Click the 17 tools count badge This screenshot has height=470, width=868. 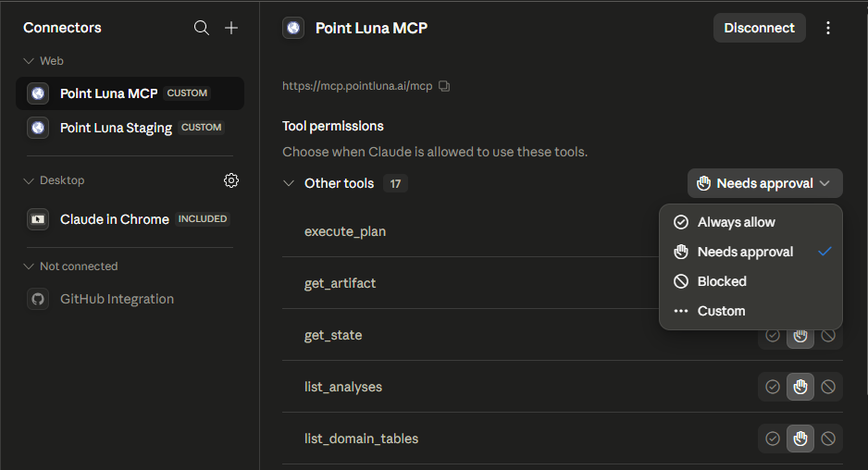point(395,183)
